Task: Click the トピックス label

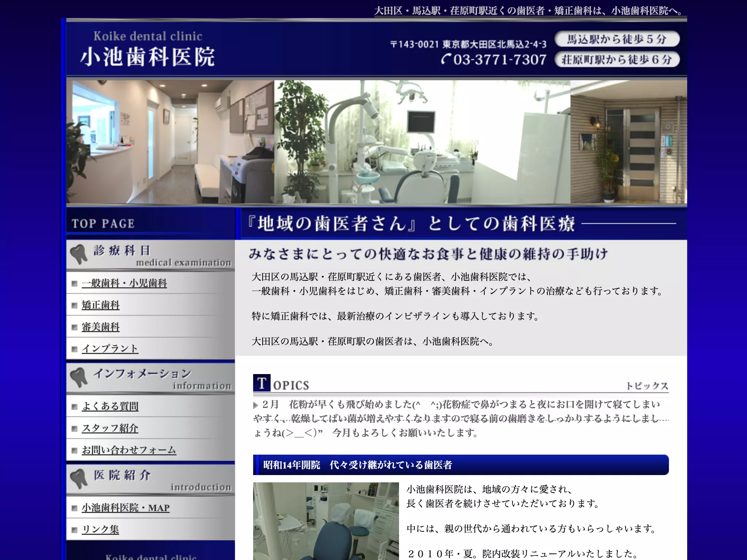Action: (647, 386)
